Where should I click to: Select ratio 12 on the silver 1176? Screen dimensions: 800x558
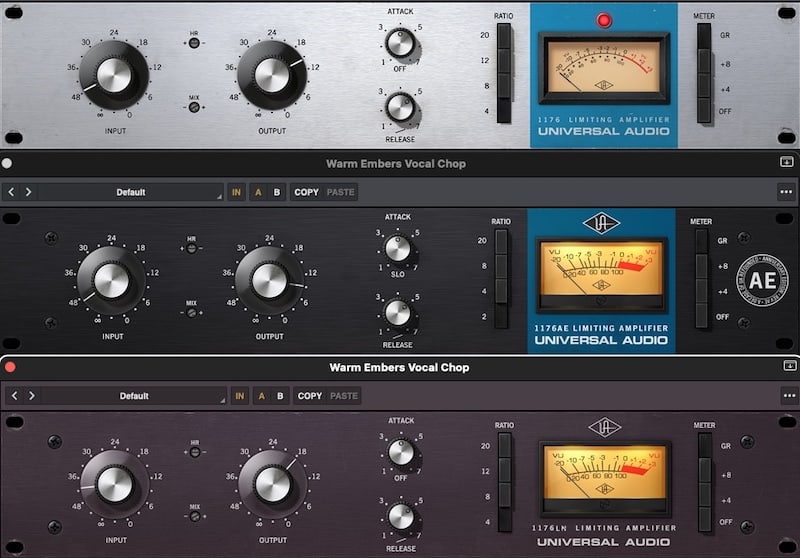(x=504, y=61)
